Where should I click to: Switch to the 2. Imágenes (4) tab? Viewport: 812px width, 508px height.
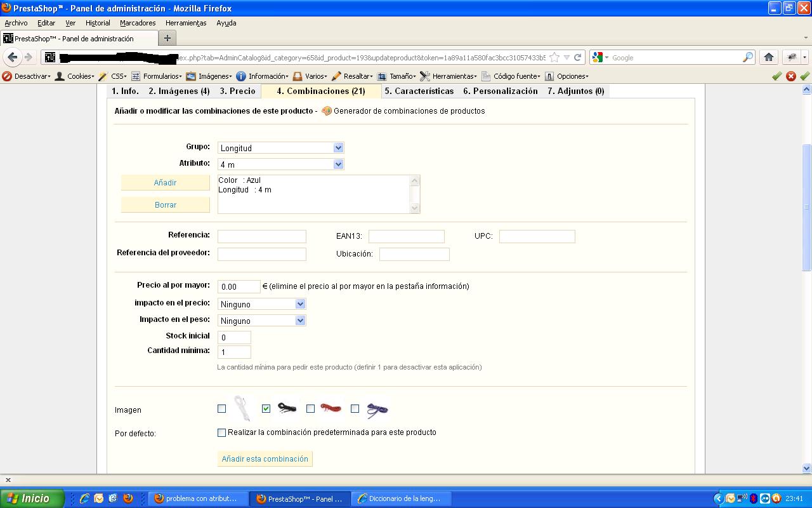pyautogui.click(x=179, y=91)
